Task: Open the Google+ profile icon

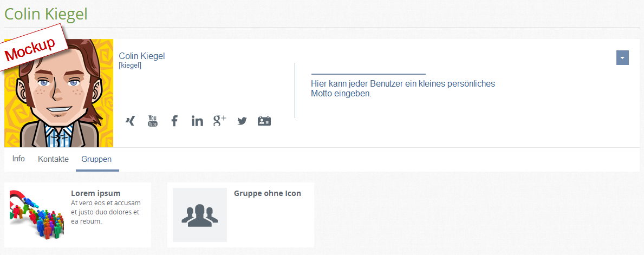Action: 219,121
